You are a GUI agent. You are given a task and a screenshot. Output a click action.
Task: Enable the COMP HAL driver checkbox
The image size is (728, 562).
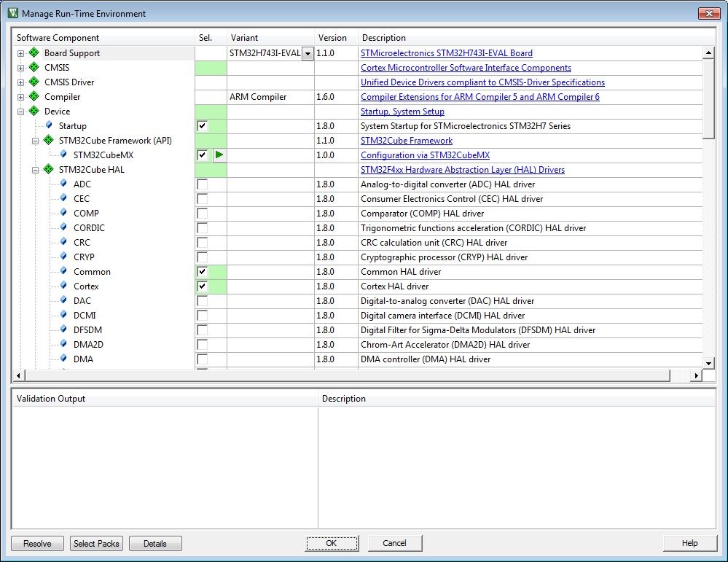[202, 213]
